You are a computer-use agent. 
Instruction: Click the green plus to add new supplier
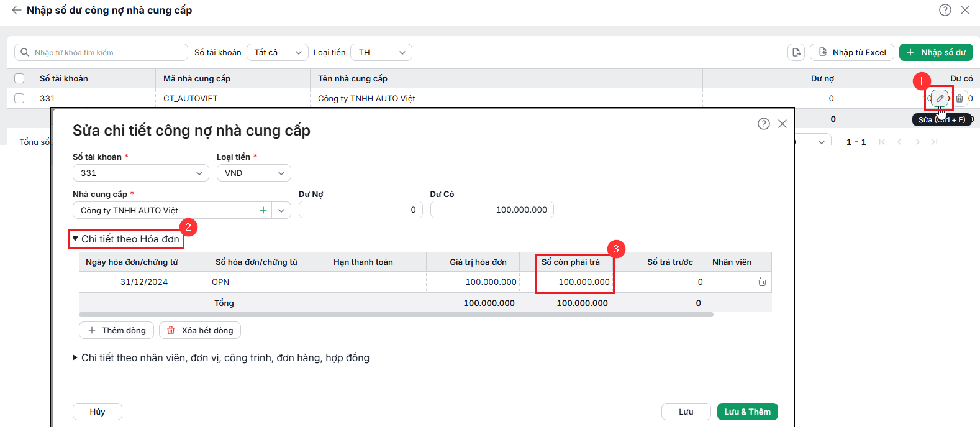[263, 210]
